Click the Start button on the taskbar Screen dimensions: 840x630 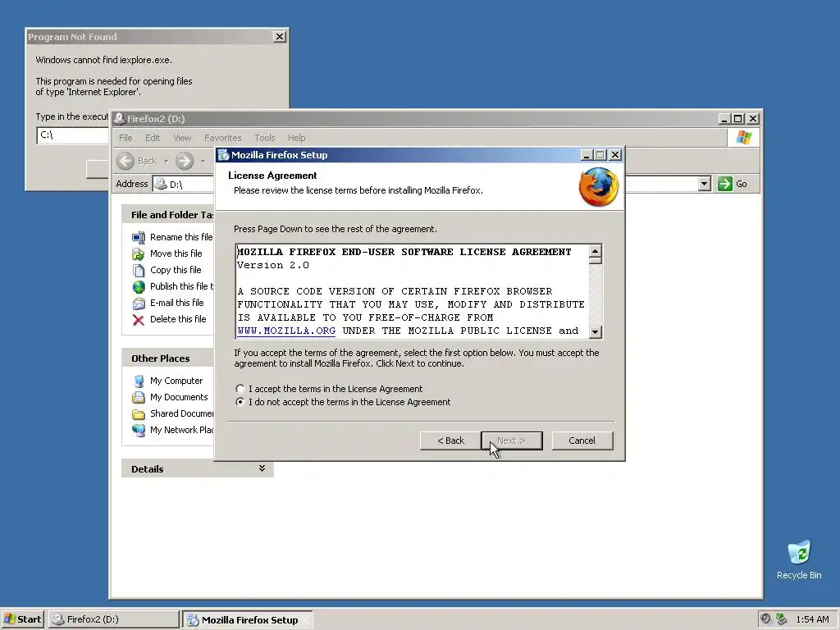pos(23,619)
